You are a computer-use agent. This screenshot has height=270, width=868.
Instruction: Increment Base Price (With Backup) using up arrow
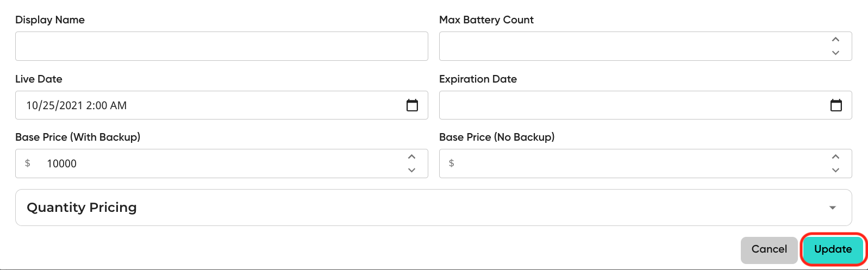coord(411,157)
